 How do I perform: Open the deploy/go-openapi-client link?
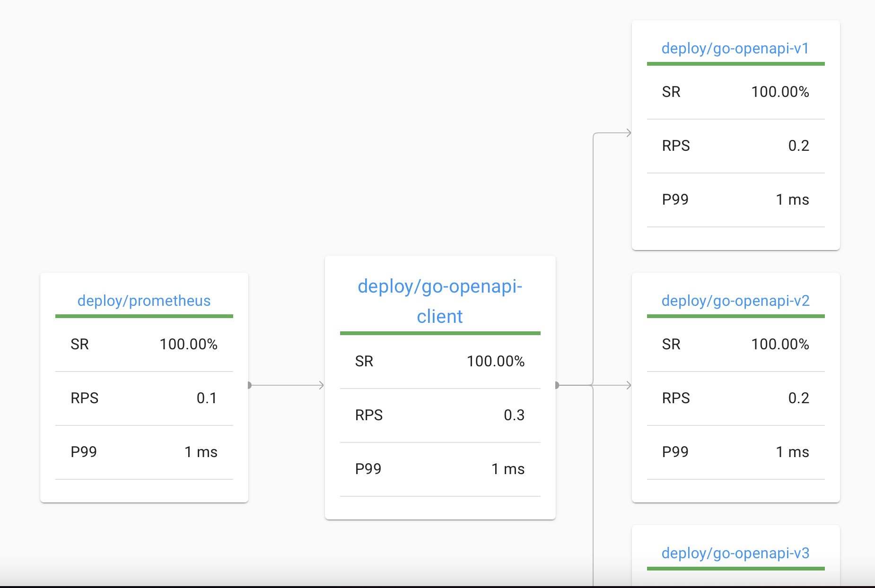(x=440, y=301)
